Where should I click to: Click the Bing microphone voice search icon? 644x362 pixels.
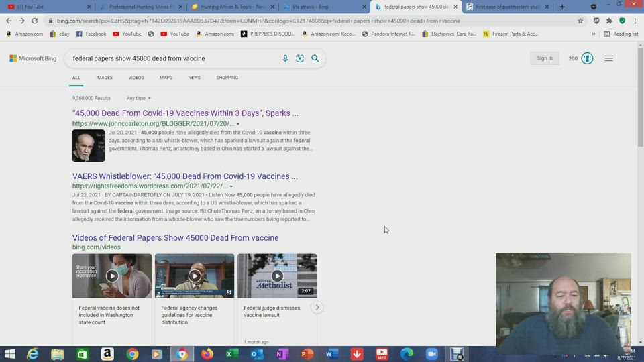285,58
